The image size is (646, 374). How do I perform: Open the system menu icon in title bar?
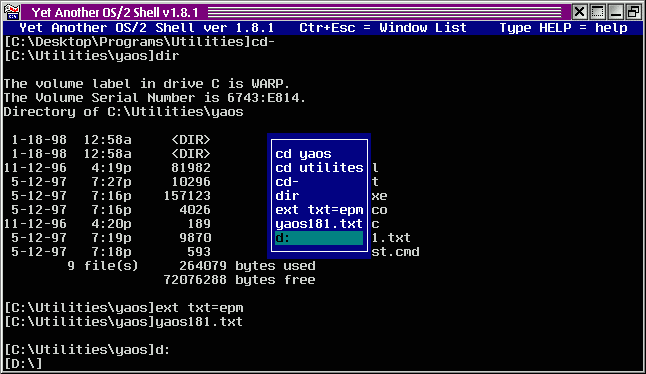[12, 12]
